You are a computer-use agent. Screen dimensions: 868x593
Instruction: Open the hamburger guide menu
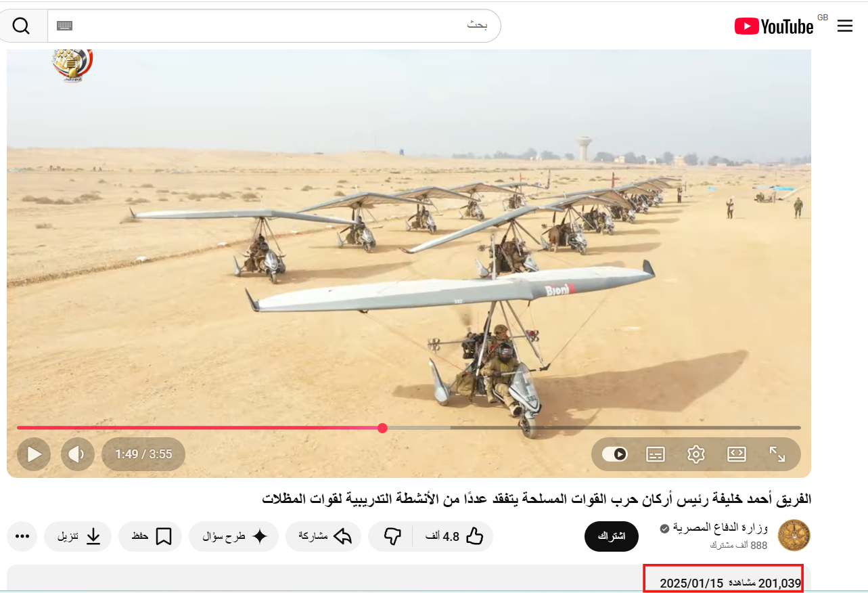coord(844,26)
